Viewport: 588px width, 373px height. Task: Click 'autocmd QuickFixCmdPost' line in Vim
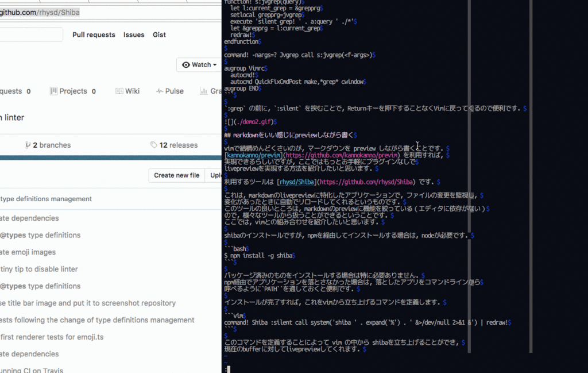[298, 82]
